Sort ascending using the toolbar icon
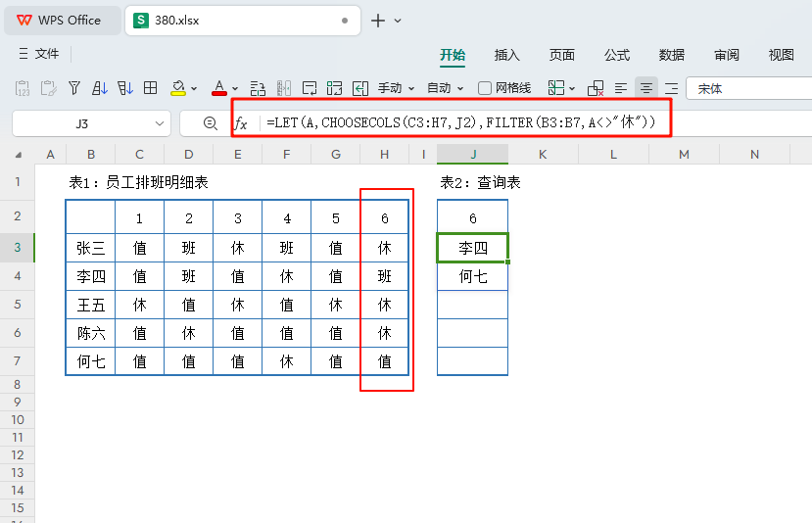The image size is (812, 523). point(100,88)
